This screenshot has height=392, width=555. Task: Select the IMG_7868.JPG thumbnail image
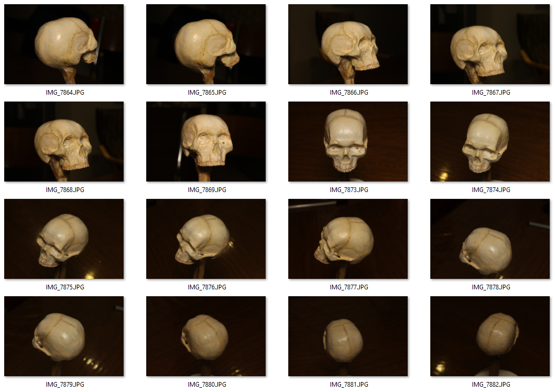point(64,142)
